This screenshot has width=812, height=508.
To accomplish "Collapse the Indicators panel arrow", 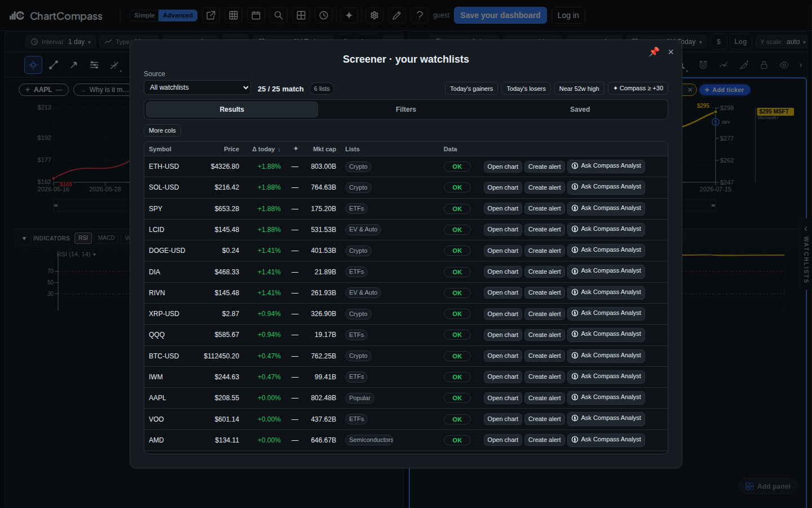I will click(x=24, y=238).
